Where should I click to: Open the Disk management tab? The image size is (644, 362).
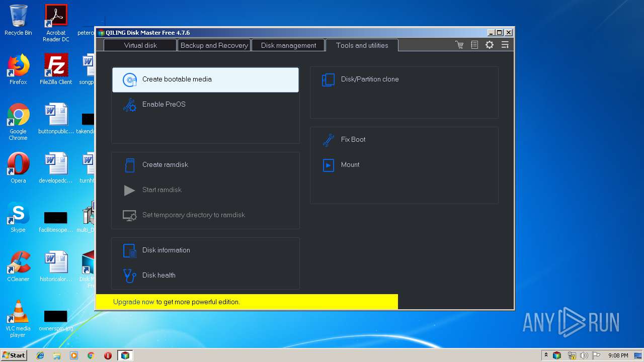coord(288,45)
